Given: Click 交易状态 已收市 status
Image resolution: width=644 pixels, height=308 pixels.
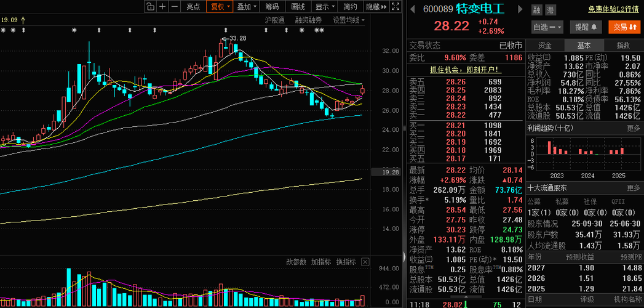Looking at the screenshot, I should [x=511, y=45].
